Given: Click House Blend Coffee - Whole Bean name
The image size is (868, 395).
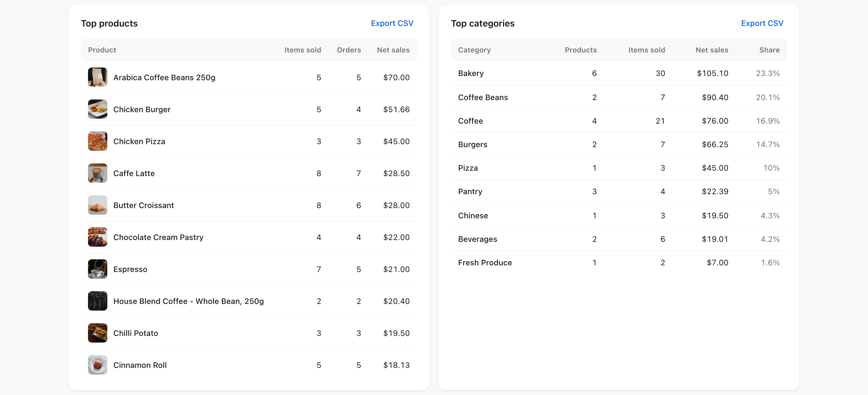Looking at the screenshot, I should click(188, 301).
